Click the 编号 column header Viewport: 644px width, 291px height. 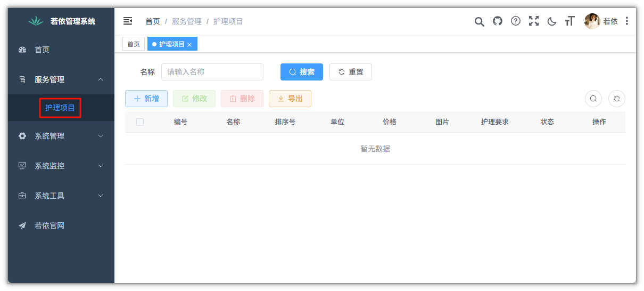pos(181,122)
